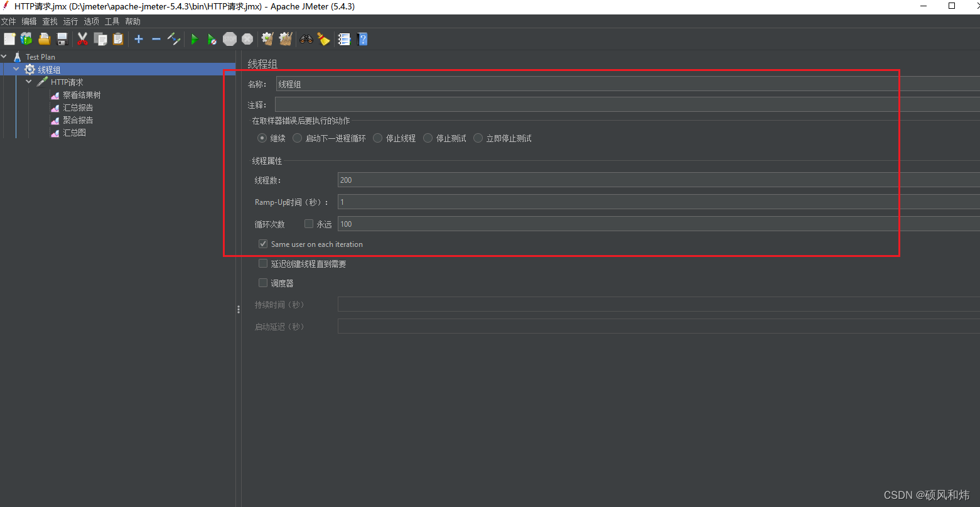This screenshot has height=507, width=980.
Task: Click the 注释 comments input field
Action: [627, 104]
